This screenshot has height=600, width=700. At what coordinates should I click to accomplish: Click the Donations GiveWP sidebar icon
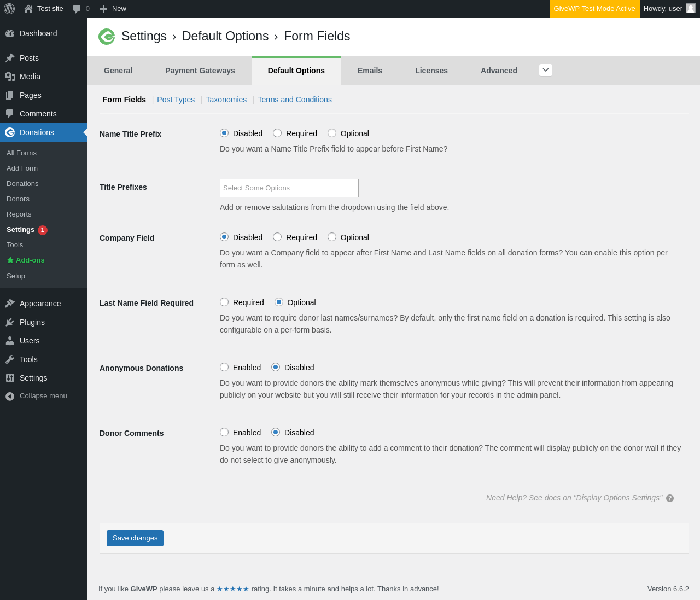click(x=10, y=132)
